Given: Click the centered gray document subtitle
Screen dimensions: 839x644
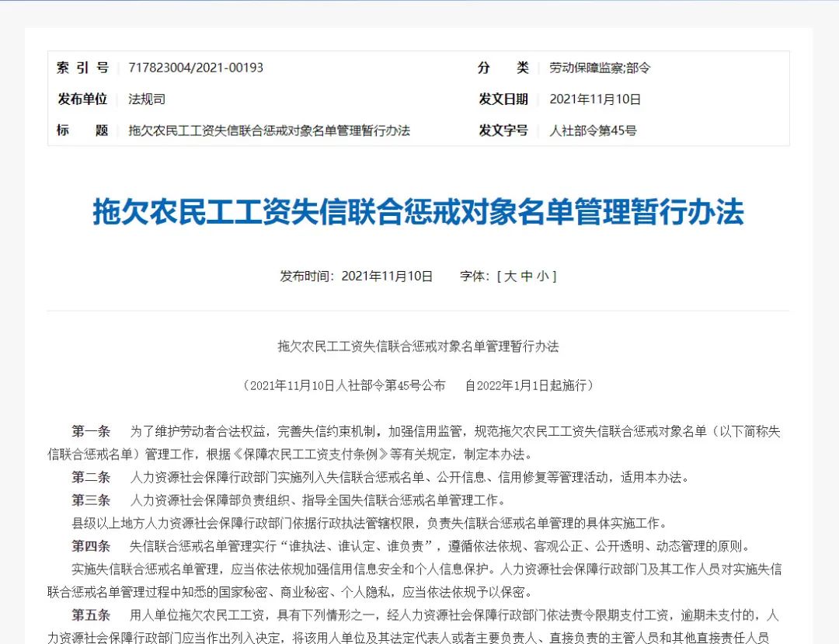Looking at the screenshot, I should (419, 346).
